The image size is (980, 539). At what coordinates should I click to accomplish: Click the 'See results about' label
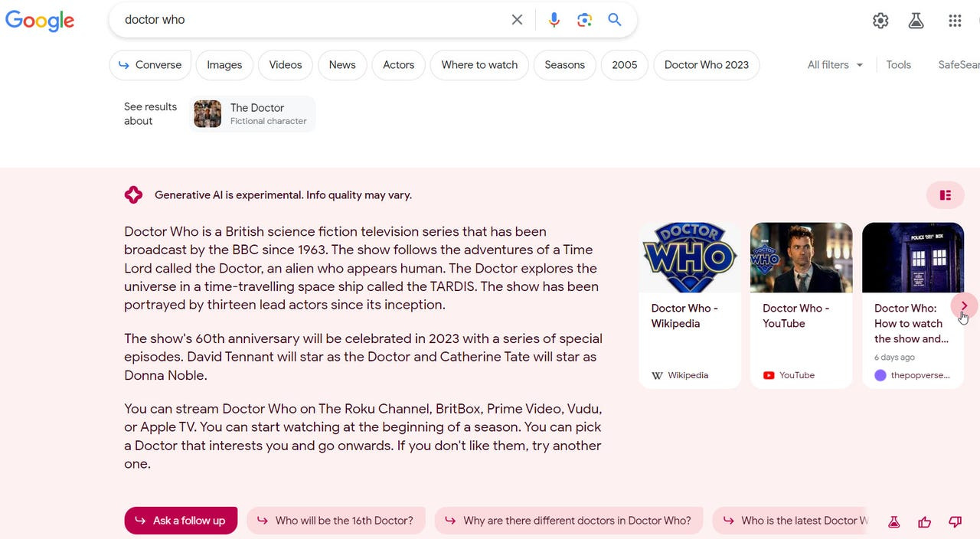tap(150, 114)
